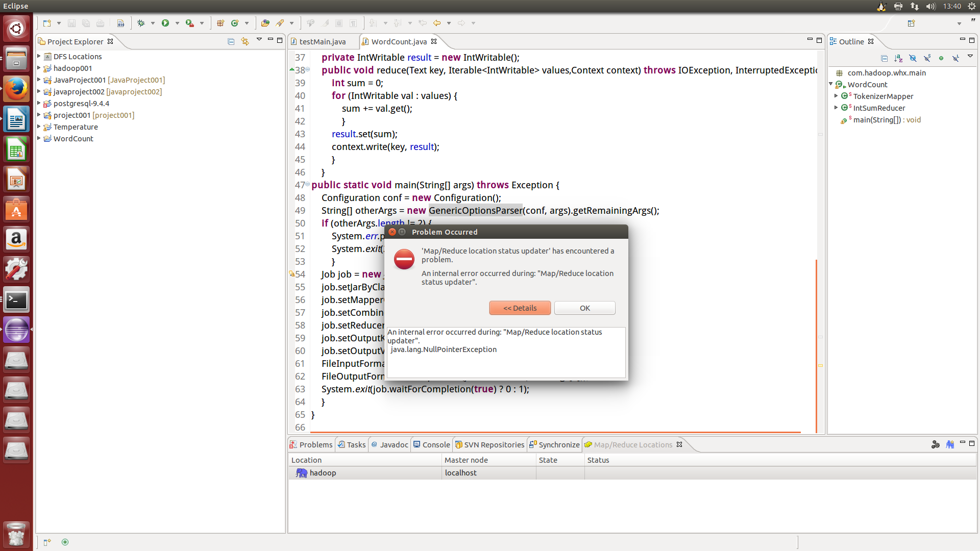Click the New Hadoop location elephant icon
Screen dimensions: 980x551
coord(950,444)
